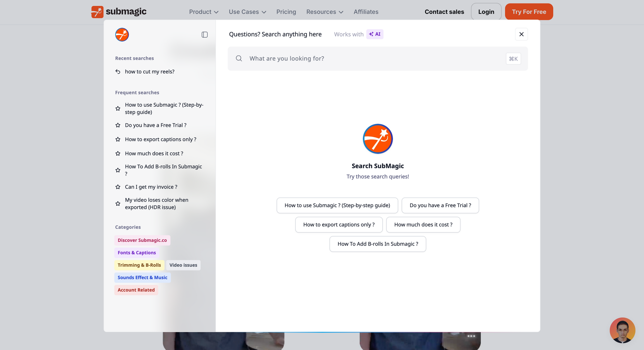The image size is (644, 350).
Task: Click the Submagic sidebar avatar logo
Action: [x=122, y=34]
